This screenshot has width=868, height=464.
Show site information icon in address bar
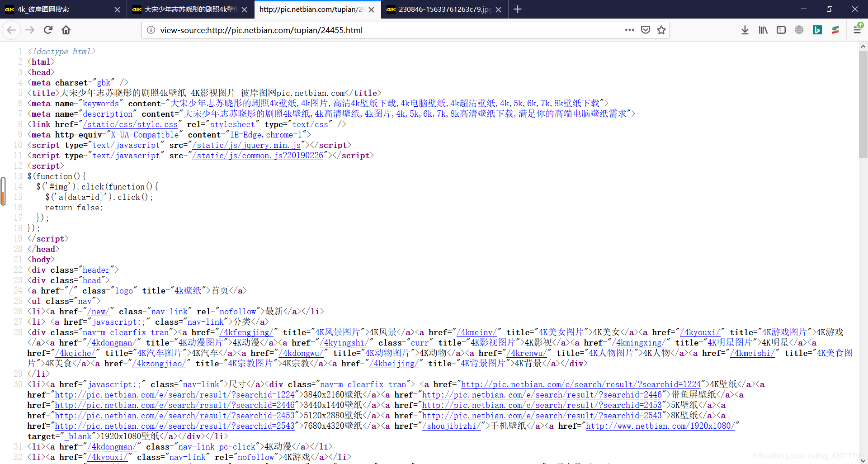tap(151, 30)
